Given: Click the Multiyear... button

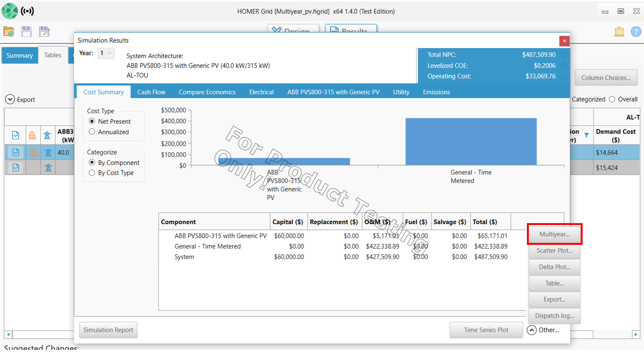Looking at the screenshot, I should pyautogui.click(x=554, y=234).
